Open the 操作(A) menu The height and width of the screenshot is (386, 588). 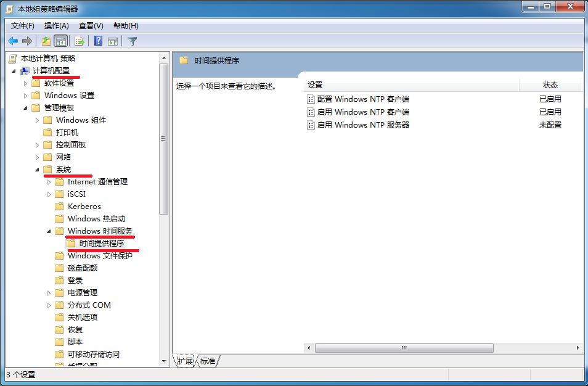[56, 26]
